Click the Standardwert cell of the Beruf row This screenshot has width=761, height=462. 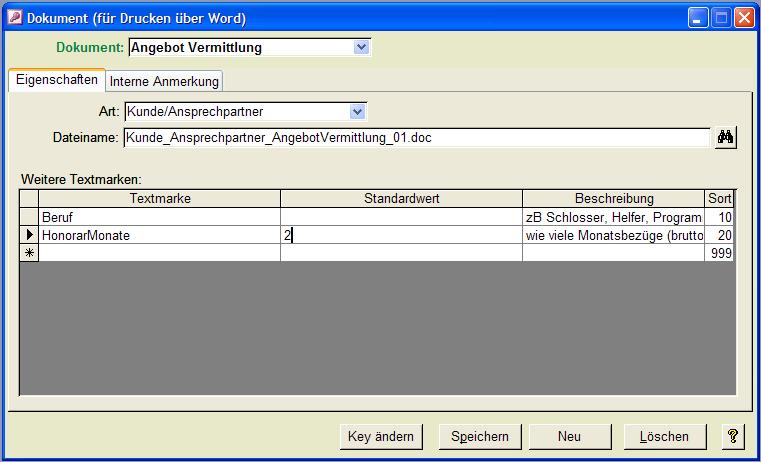click(x=401, y=217)
